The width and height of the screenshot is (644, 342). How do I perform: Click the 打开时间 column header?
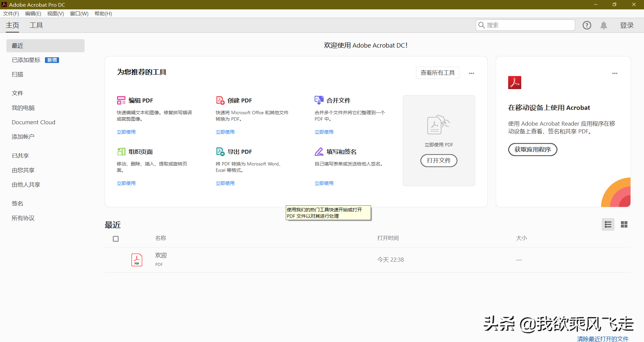point(388,238)
